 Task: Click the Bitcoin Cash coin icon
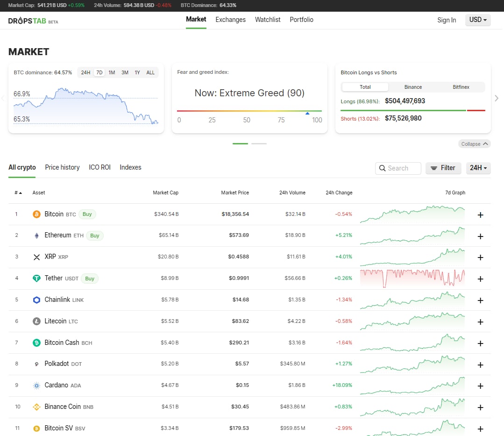coord(36,343)
